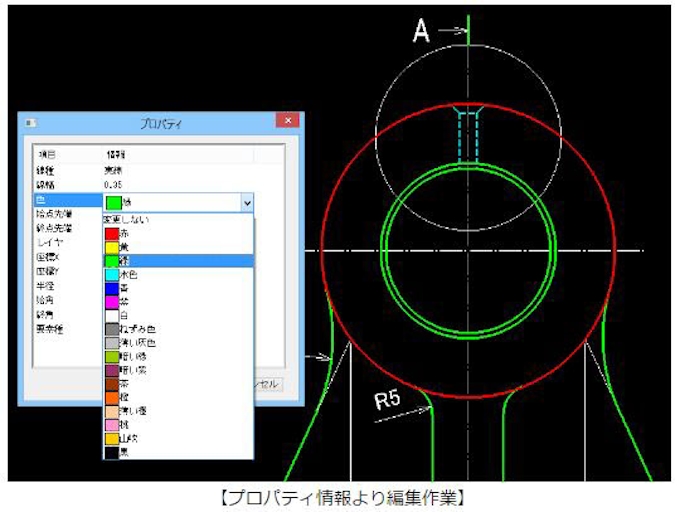
Task: Open the color dropdown arrow in Properties
Action: tap(247, 202)
